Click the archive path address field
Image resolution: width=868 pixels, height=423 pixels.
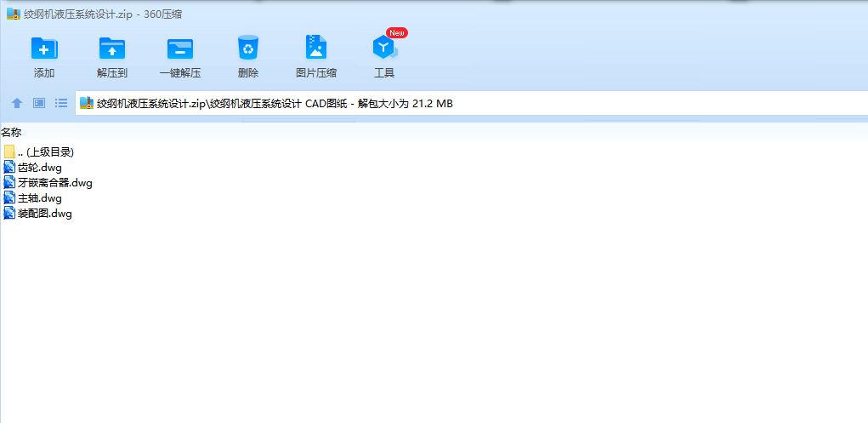(x=472, y=103)
